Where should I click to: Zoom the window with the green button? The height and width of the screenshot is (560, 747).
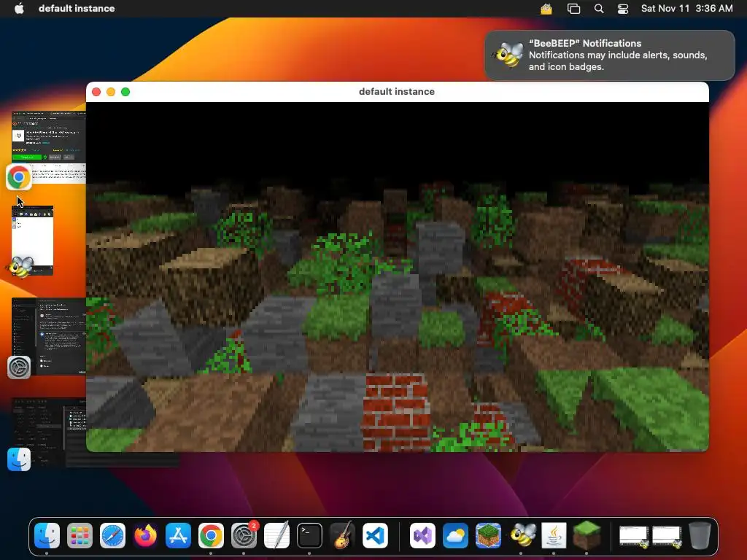pos(125,92)
